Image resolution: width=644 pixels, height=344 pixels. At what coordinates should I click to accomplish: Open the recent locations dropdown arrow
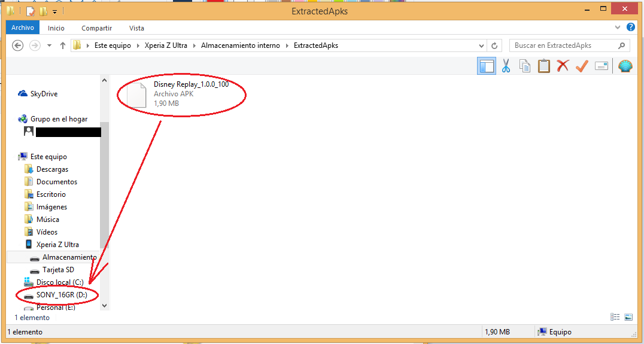pos(49,45)
